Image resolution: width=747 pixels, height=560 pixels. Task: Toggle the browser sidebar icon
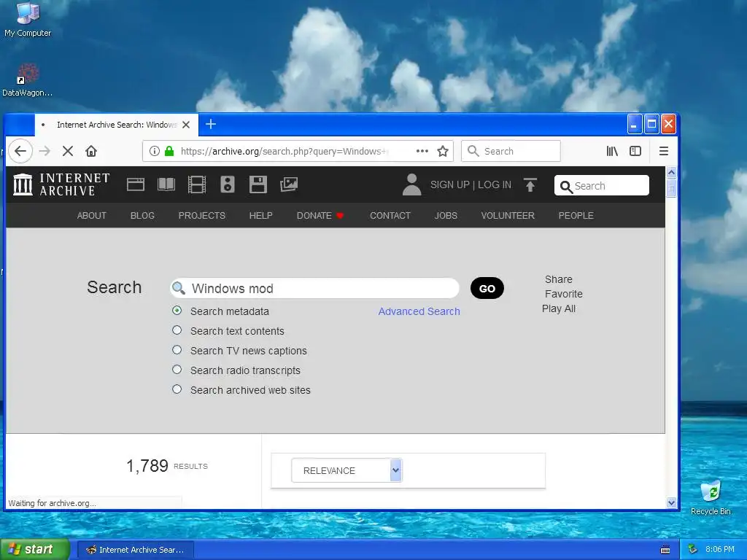pyautogui.click(x=635, y=152)
